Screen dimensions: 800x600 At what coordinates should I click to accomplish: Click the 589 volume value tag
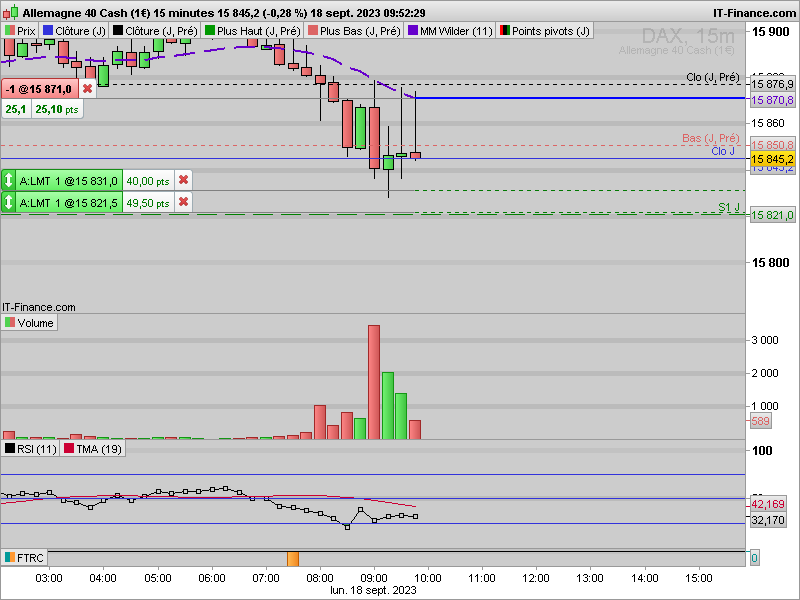(x=760, y=421)
